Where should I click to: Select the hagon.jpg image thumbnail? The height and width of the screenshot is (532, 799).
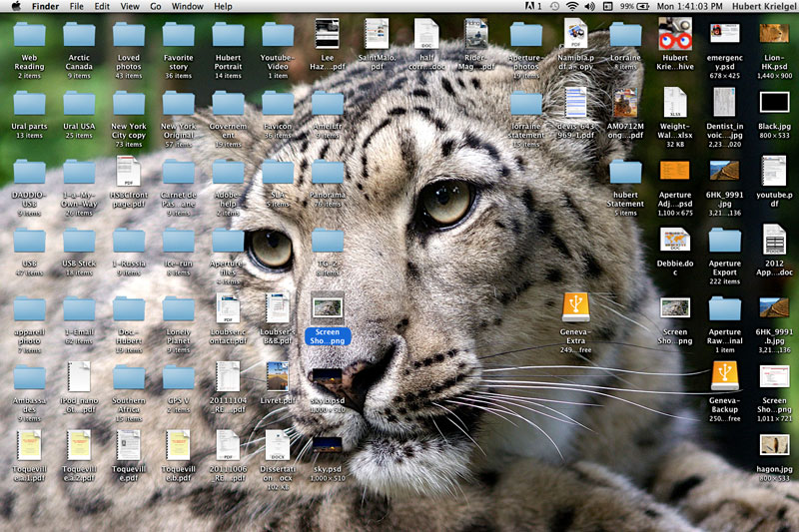click(x=774, y=445)
